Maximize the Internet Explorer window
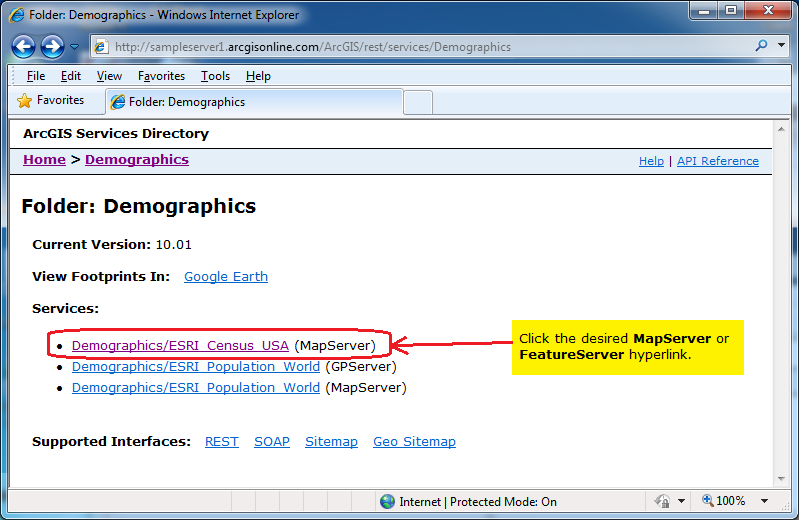Viewport: 799px width, 520px height. point(731,11)
